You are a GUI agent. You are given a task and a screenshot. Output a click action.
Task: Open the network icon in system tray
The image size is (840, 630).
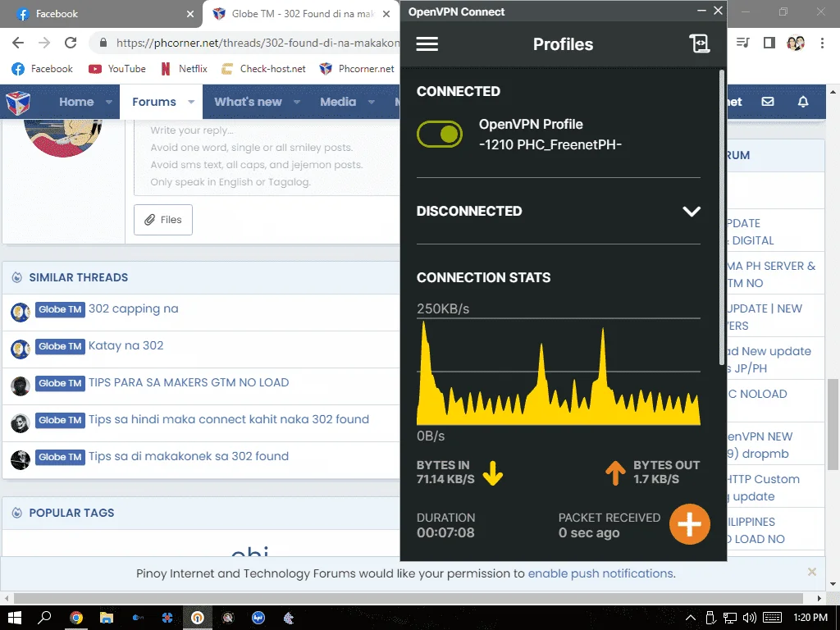tap(729, 618)
